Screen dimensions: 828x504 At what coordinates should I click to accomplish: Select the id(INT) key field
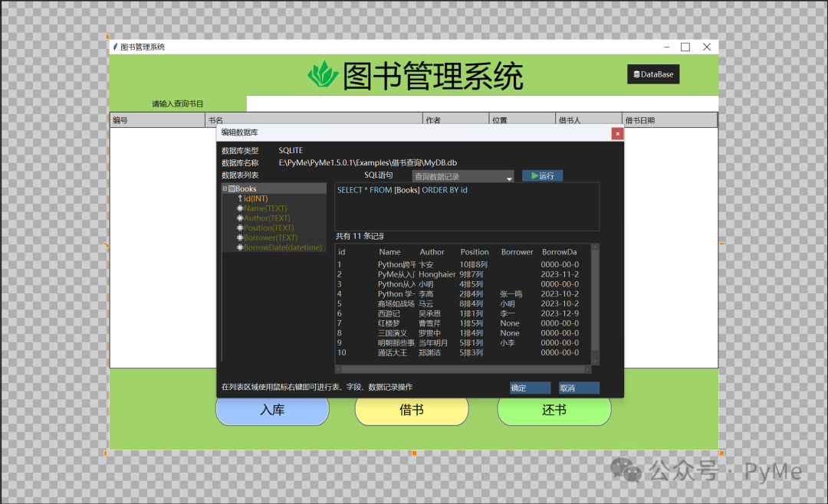[255, 198]
